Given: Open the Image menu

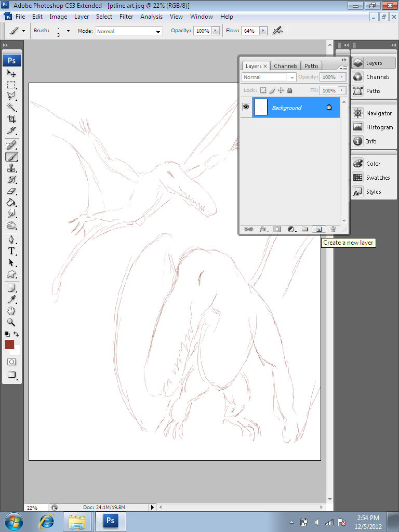Looking at the screenshot, I should click(x=58, y=17).
